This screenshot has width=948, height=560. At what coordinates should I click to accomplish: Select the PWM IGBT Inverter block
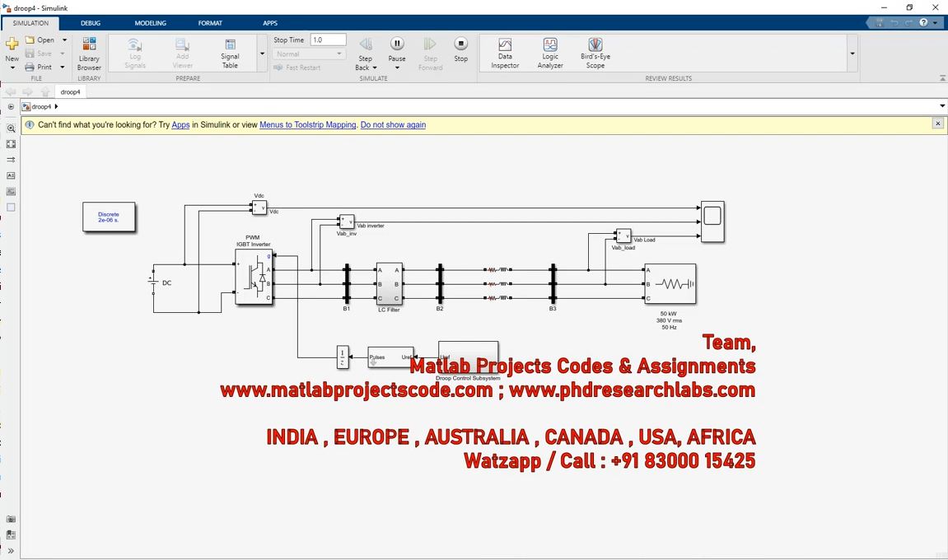(254, 277)
